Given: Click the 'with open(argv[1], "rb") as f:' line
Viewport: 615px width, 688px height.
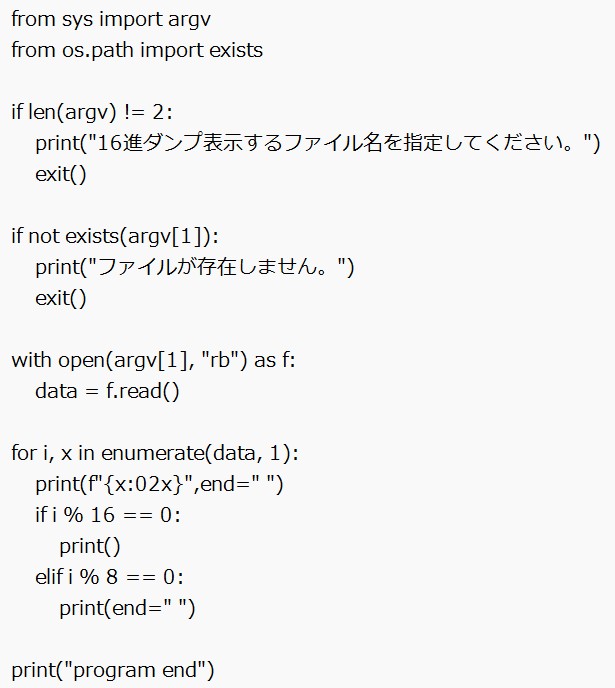Looking at the screenshot, I should 153,360.
